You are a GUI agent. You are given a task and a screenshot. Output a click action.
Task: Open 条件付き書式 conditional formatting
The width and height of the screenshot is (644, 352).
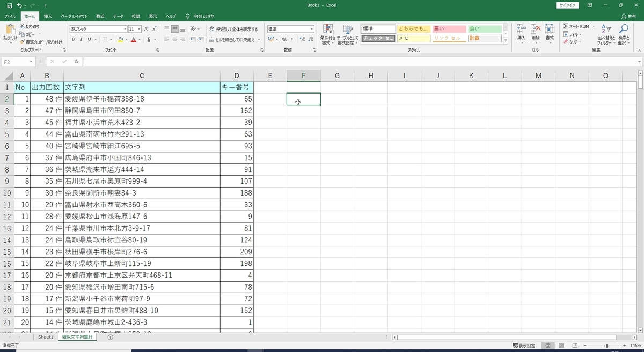click(327, 34)
